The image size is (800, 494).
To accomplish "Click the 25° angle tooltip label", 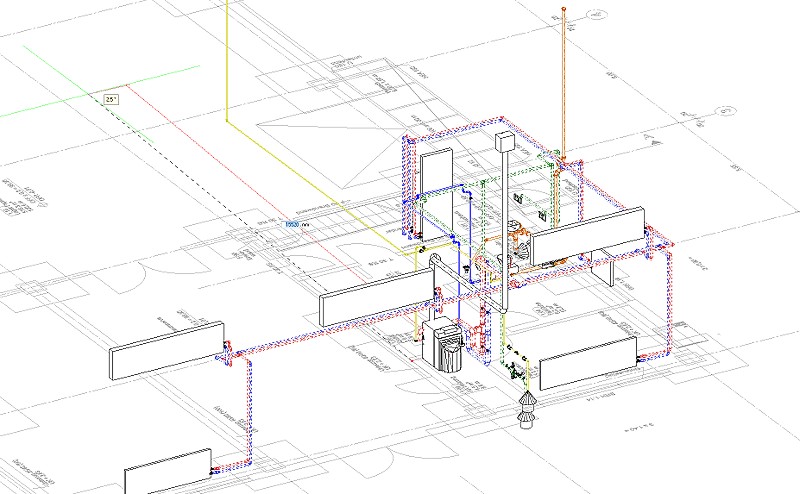I will point(110,99).
